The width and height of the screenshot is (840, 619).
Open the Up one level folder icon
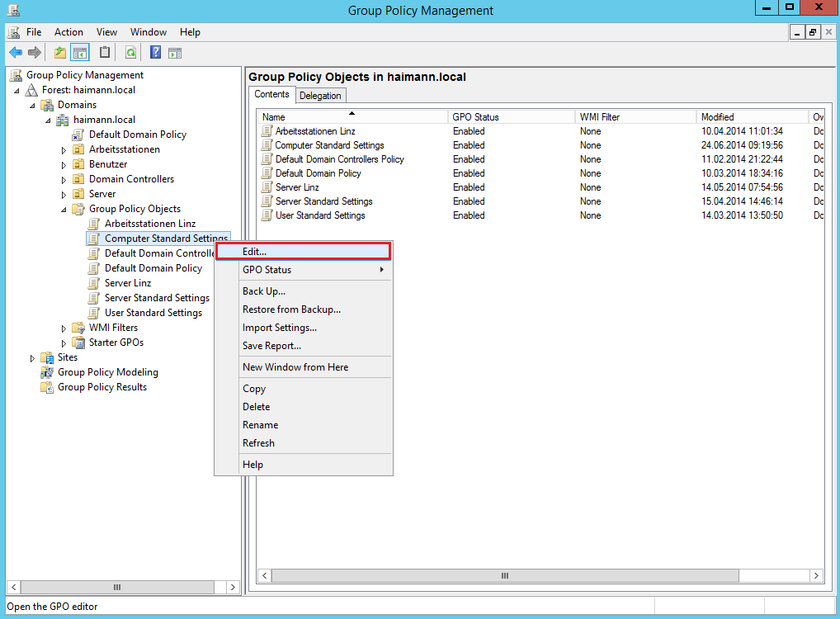click(59, 51)
